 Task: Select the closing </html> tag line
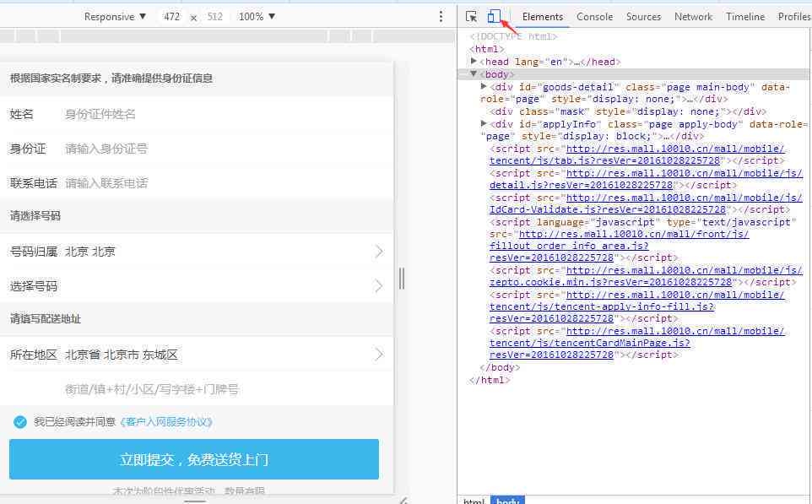click(x=490, y=380)
